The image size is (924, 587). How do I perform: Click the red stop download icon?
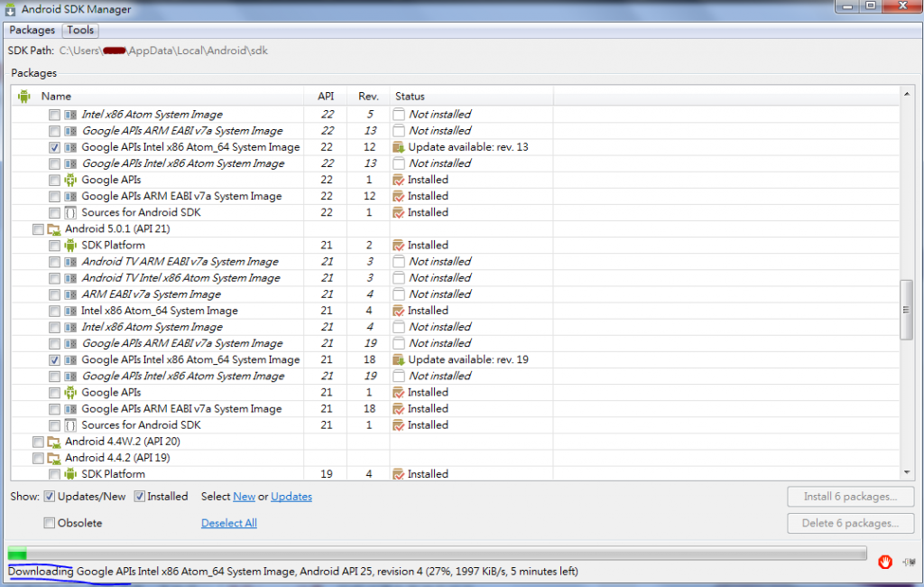[884, 562]
